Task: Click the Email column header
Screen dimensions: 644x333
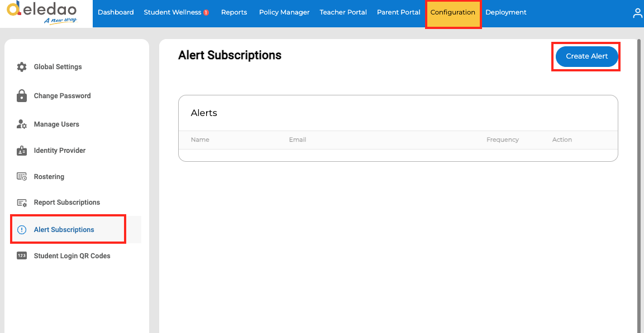Action: click(297, 139)
